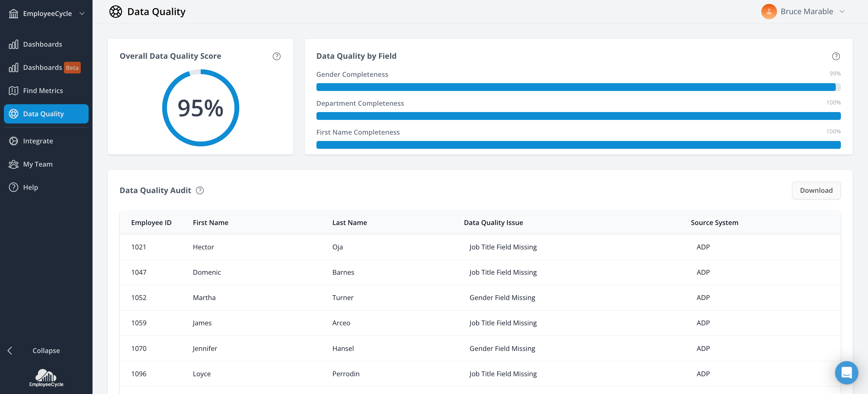This screenshot has width=868, height=394.
Task: Download the data quality audit
Action: (816, 190)
